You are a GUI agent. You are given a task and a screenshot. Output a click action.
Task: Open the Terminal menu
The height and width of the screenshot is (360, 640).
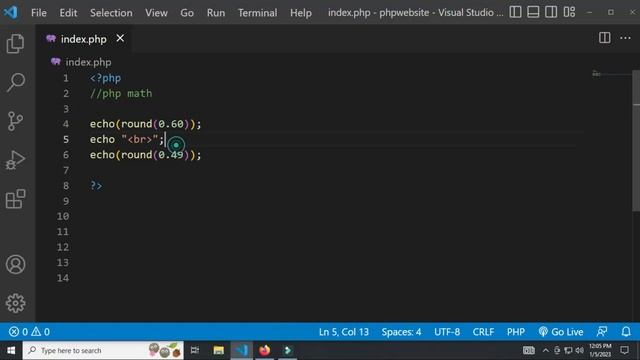click(258, 13)
